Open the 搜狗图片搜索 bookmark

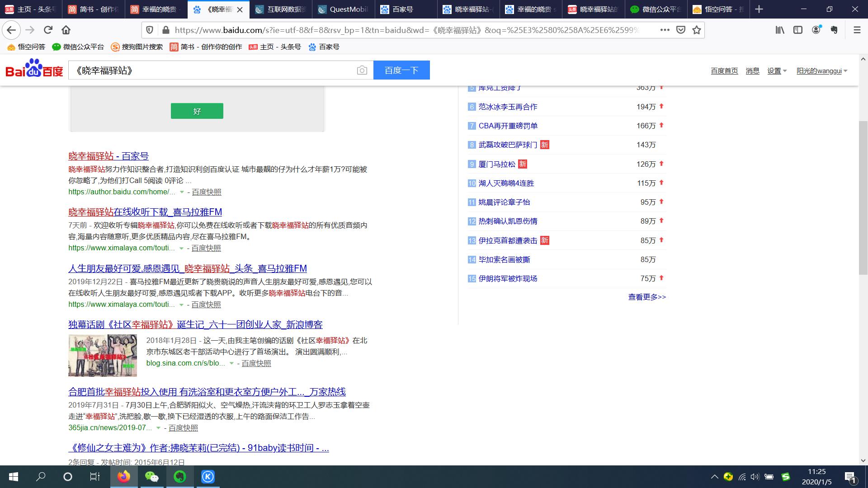click(137, 47)
